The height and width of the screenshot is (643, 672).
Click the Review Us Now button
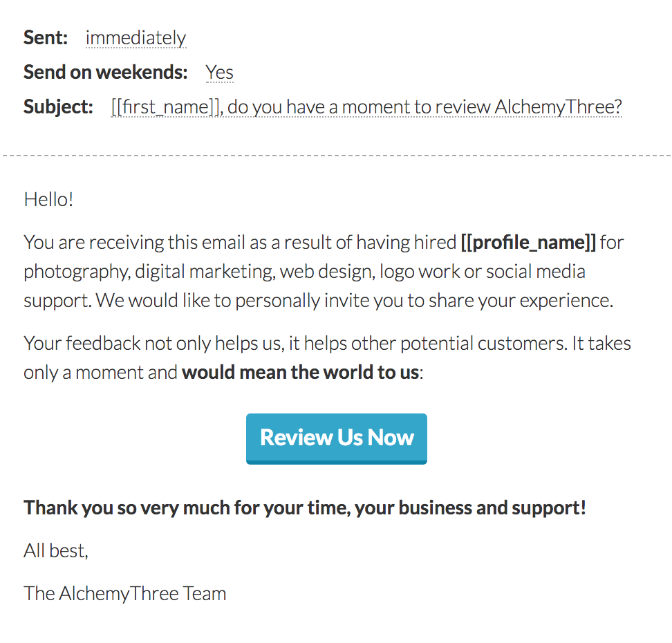337,438
